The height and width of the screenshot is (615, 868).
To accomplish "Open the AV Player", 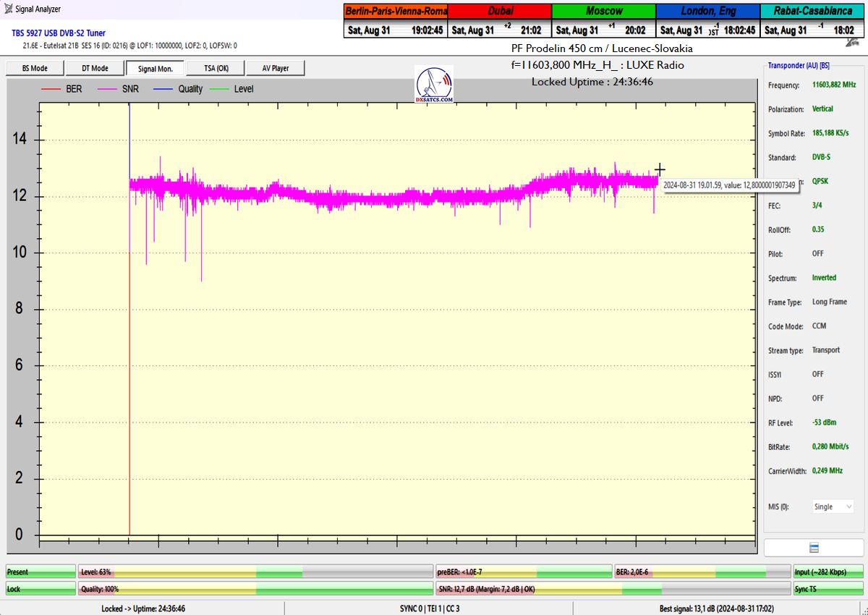I will [x=275, y=69].
